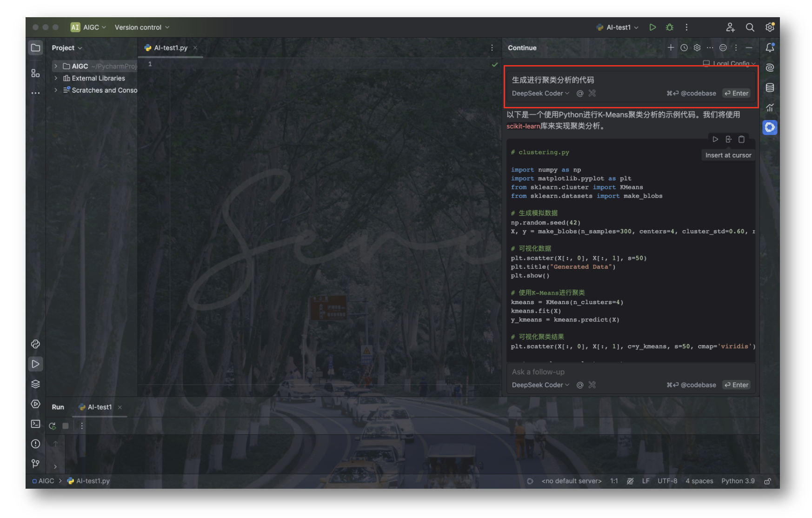Insert code at cursor icon
This screenshot has height=518, width=812.
click(x=728, y=139)
